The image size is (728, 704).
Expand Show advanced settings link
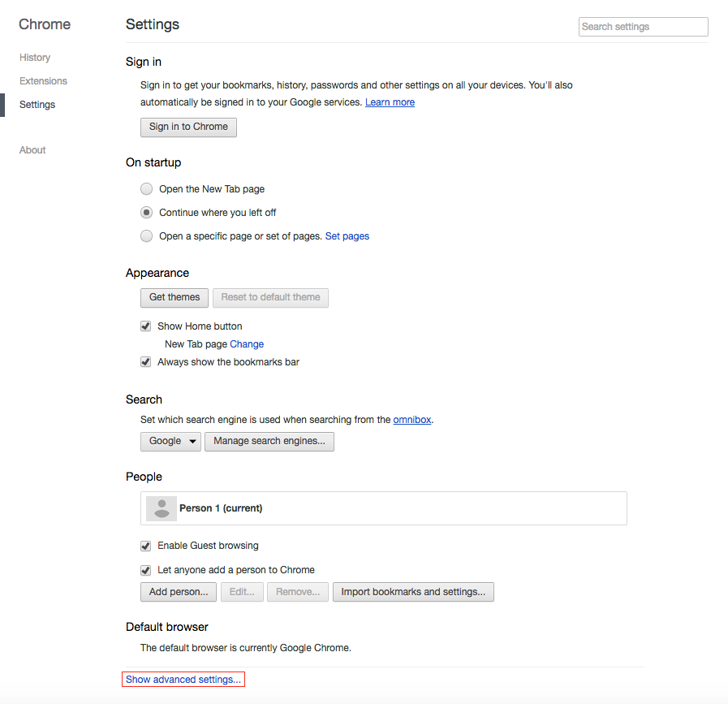(x=183, y=680)
